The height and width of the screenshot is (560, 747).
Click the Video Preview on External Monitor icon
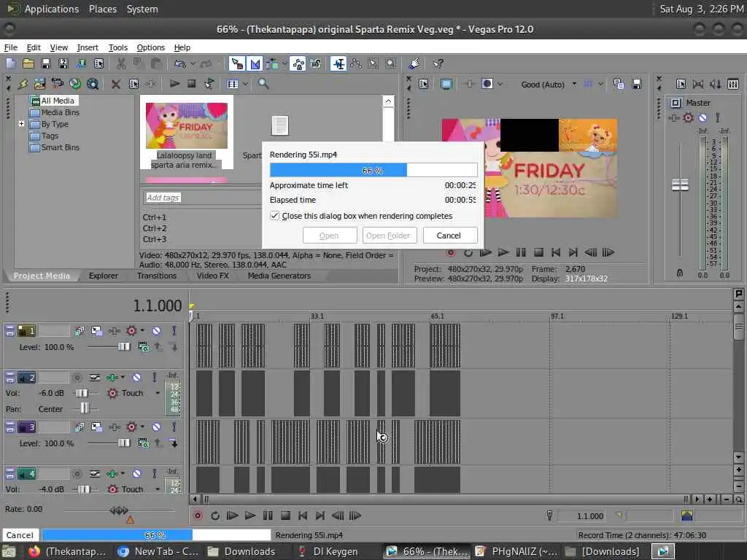[x=446, y=85]
